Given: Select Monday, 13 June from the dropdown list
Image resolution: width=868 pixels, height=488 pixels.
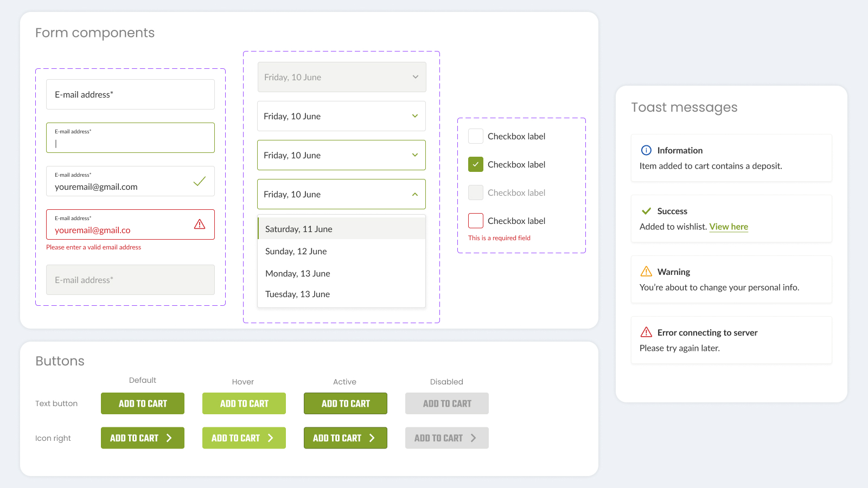Looking at the screenshot, I should (297, 273).
